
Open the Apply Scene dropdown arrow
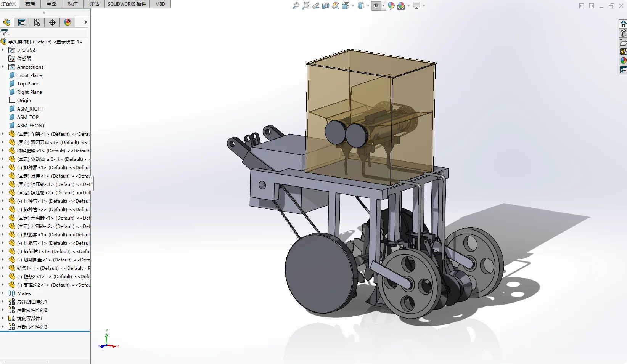pos(408,6)
